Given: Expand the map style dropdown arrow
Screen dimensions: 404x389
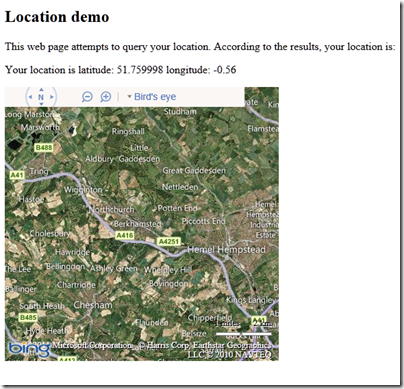Looking at the screenshot, I should (x=130, y=97).
